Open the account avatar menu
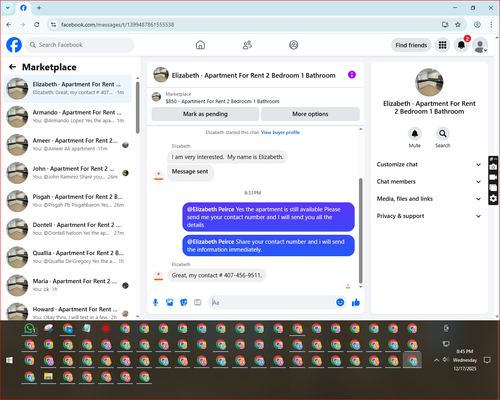Viewport: 500px width, 400px height. pos(480,45)
